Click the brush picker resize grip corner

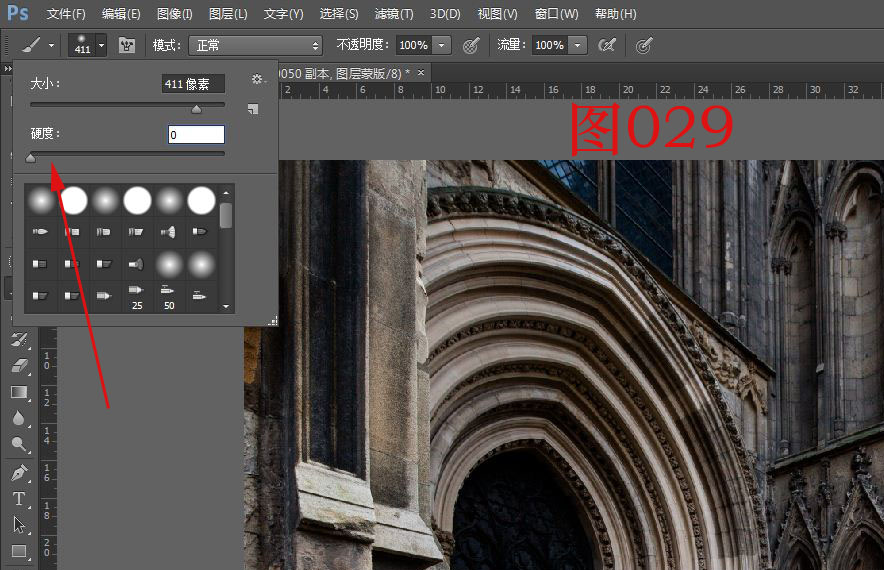click(x=273, y=321)
